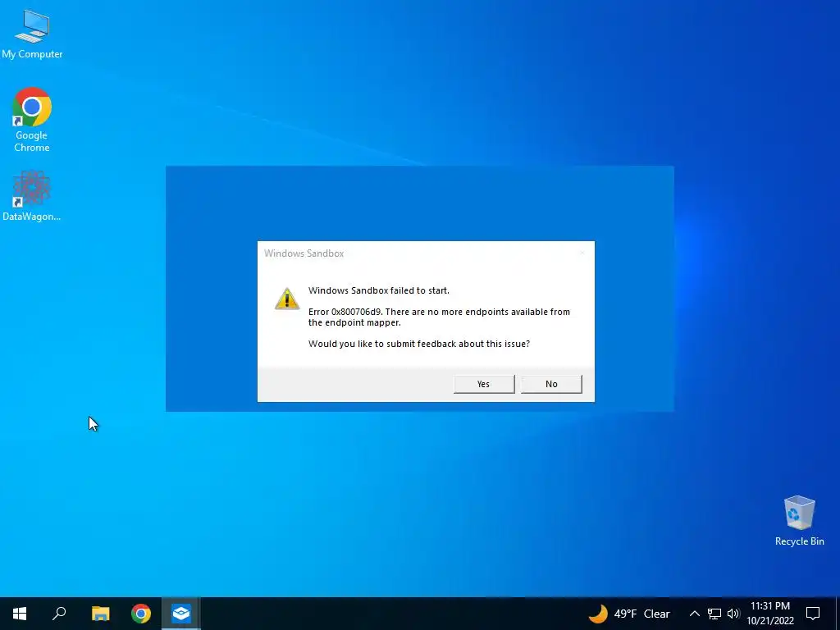840x630 pixels.
Task: Click the warning triangle icon in dialog
Action: point(287,299)
